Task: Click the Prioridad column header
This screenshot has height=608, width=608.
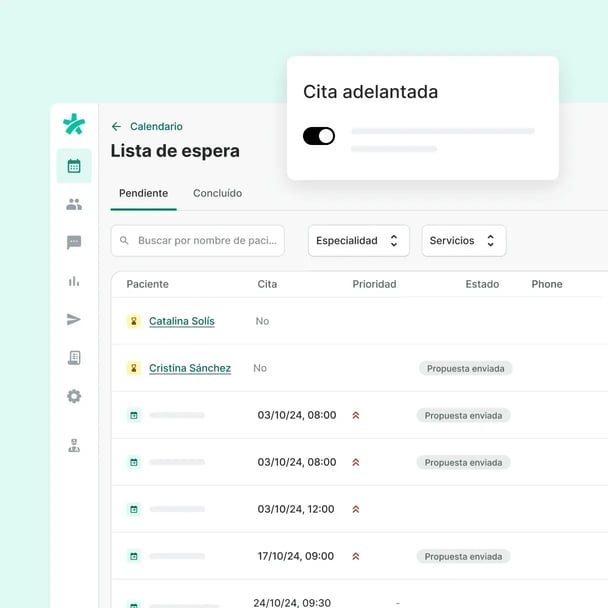Action: 374,284
